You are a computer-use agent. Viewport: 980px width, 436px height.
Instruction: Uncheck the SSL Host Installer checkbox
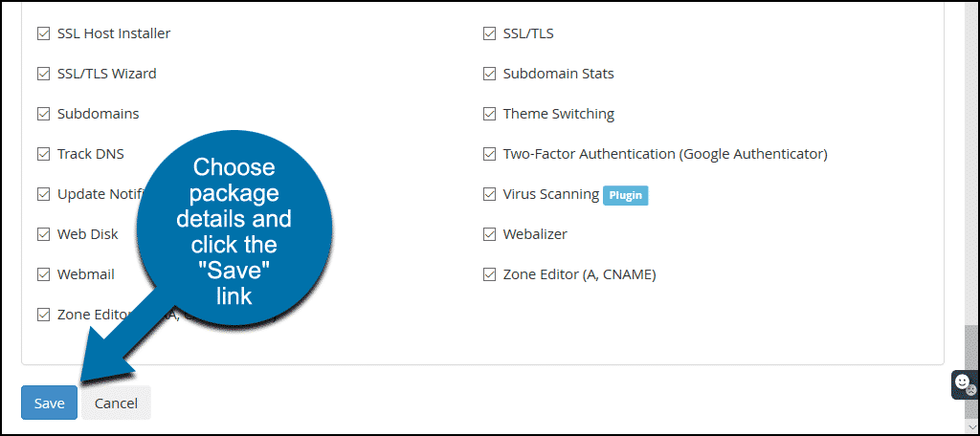[x=43, y=33]
